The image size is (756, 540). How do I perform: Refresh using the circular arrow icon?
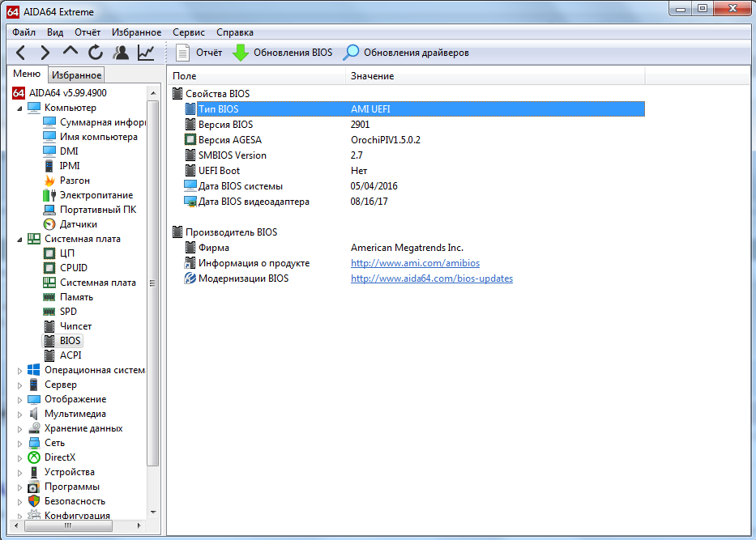(96, 53)
